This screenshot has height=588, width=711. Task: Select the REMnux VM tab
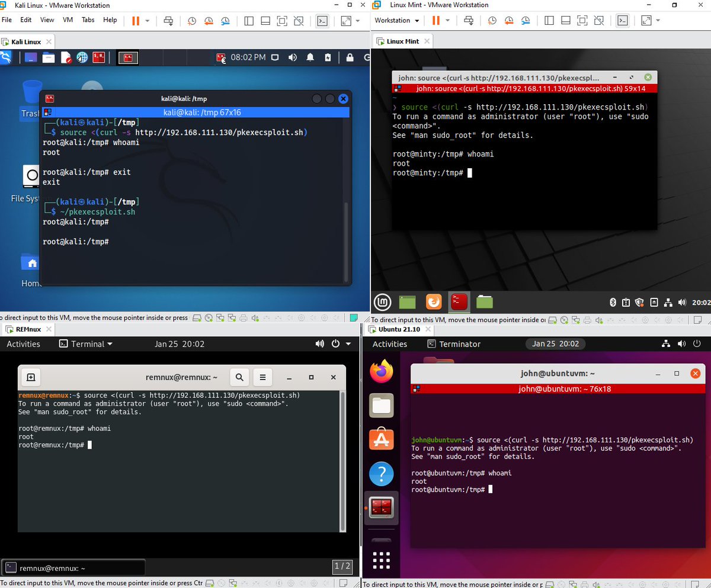click(x=27, y=329)
